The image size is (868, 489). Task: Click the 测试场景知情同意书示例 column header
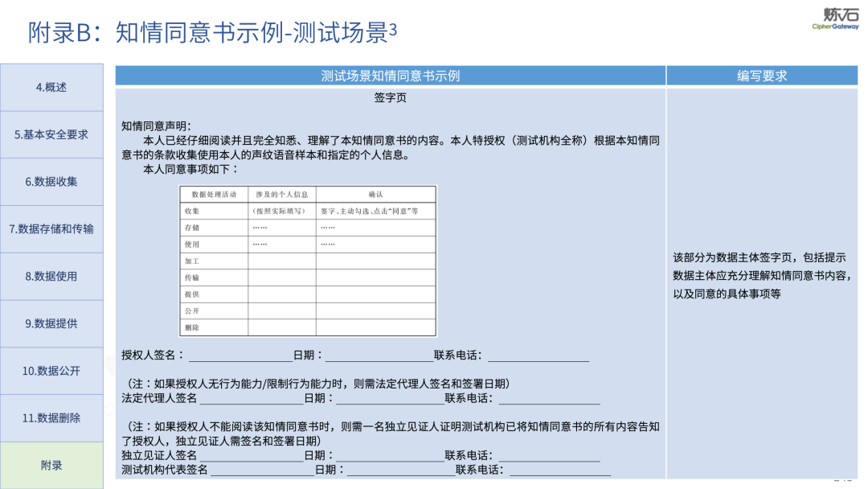coord(390,76)
